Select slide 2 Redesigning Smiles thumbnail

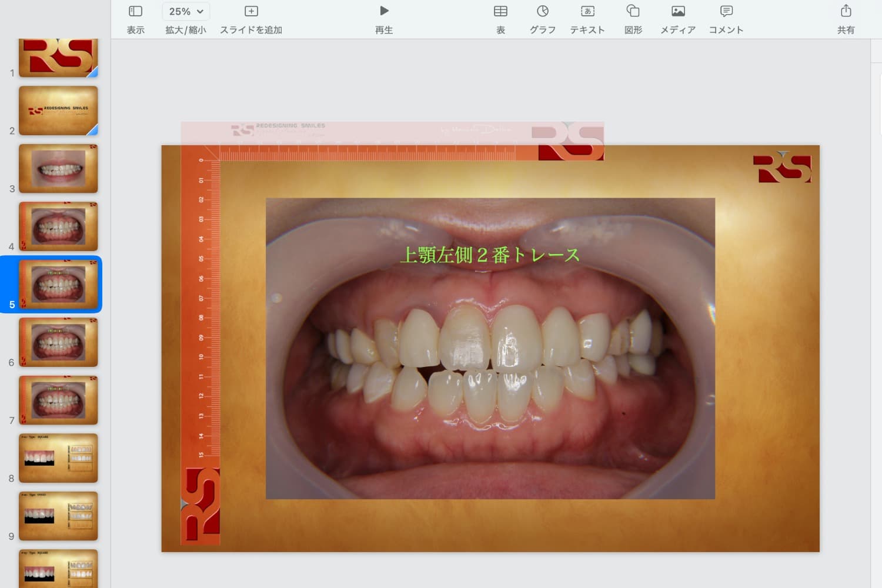pyautogui.click(x=58, y=111)
